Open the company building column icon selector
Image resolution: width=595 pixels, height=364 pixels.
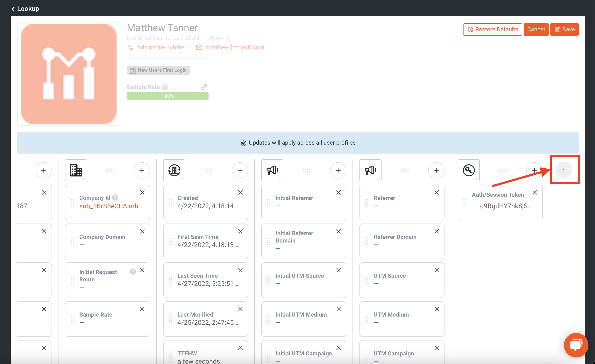pos(76,170)
